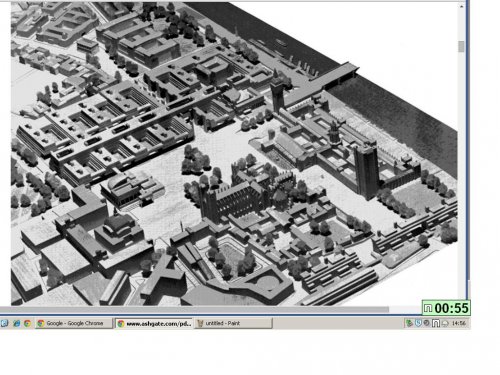The width and height of the screenshot is (500, 375).
Task: Switch to the Google - Google Chrome taskbar window
Action: pos(74,323)
